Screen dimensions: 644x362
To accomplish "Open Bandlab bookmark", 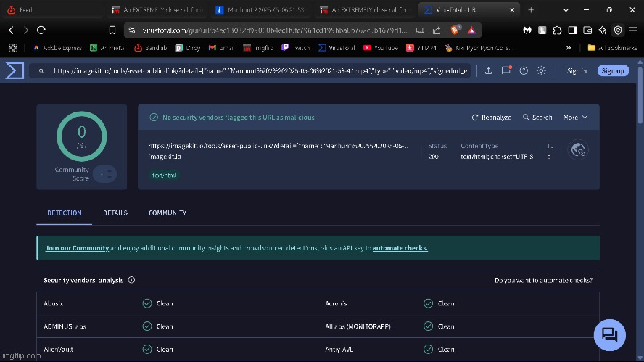I will coord(150,48).
